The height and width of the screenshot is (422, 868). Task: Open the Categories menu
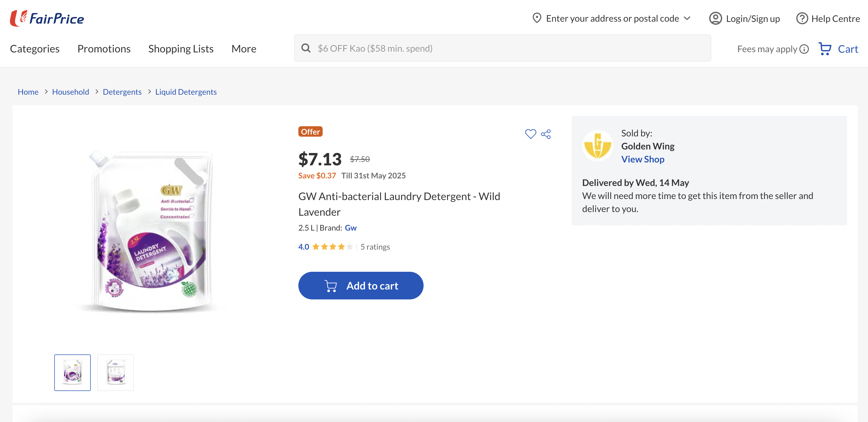click(35, 49)
